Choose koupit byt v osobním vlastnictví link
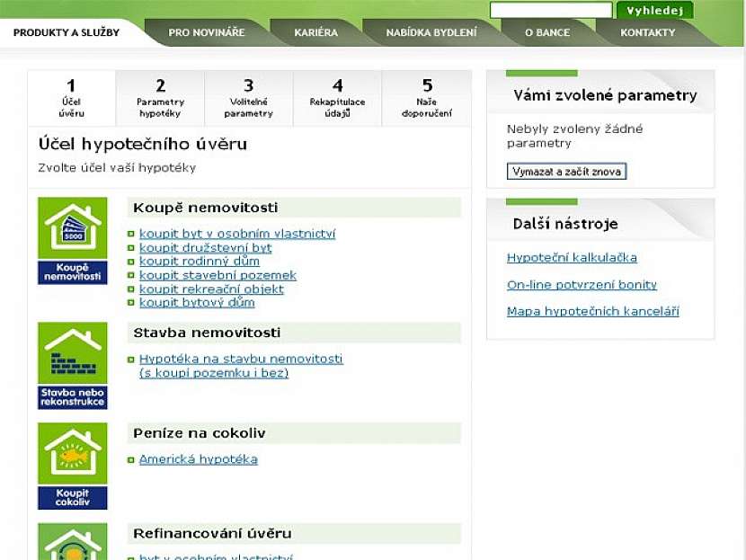746x560 pixels. 237,234
